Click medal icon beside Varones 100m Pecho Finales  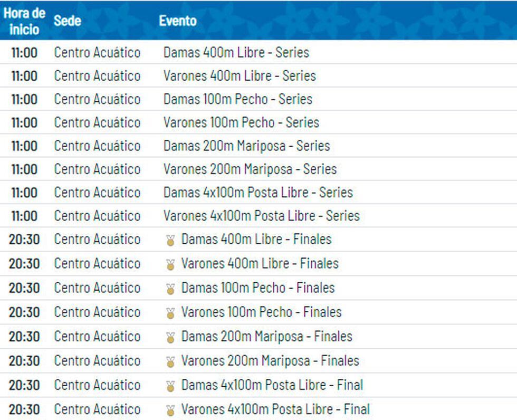170,313
